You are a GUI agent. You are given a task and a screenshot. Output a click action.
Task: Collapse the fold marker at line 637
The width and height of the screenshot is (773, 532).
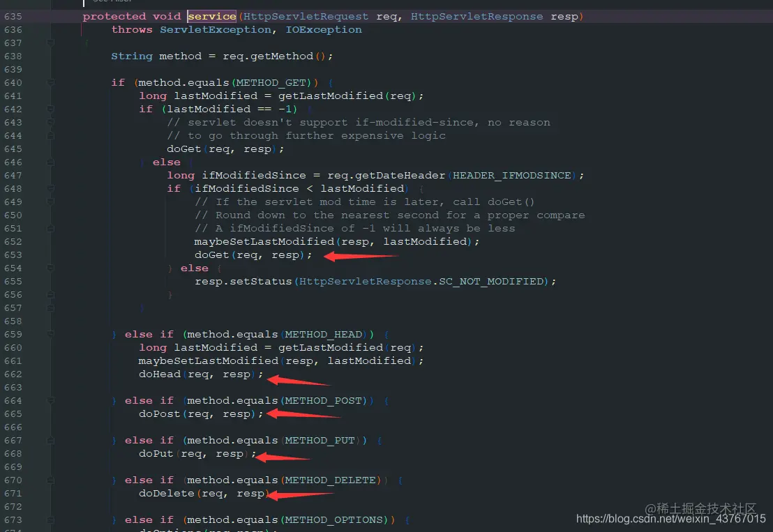tap(50, 43)
